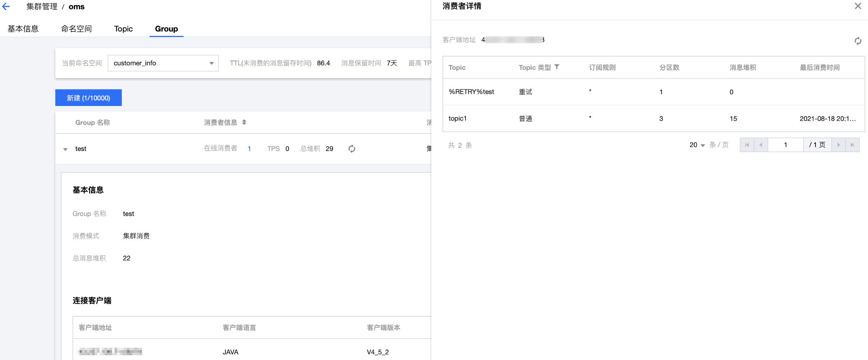This screenshot has width=868, height=360.
Task: Open online consumer count 1 link
Action: pos(249,149)
